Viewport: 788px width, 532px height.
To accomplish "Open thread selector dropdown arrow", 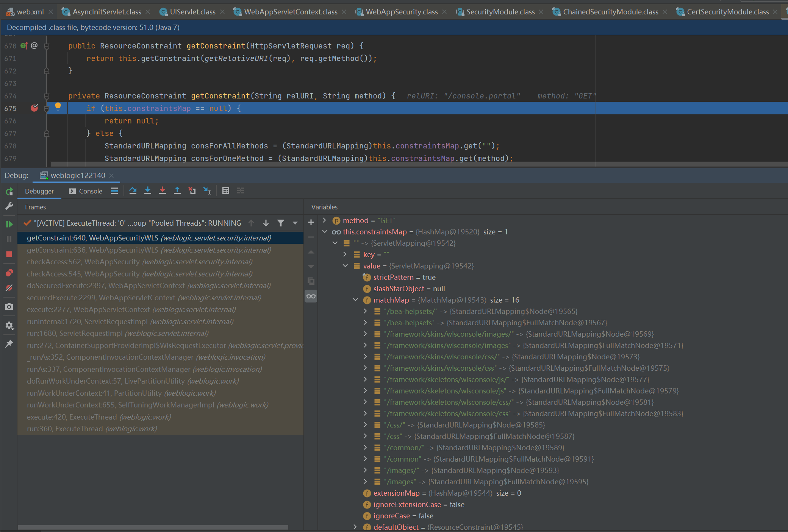I will (295, 223).
